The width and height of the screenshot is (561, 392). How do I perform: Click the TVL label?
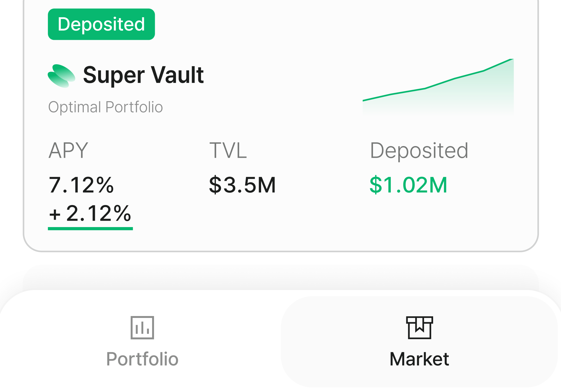(228, 150)
